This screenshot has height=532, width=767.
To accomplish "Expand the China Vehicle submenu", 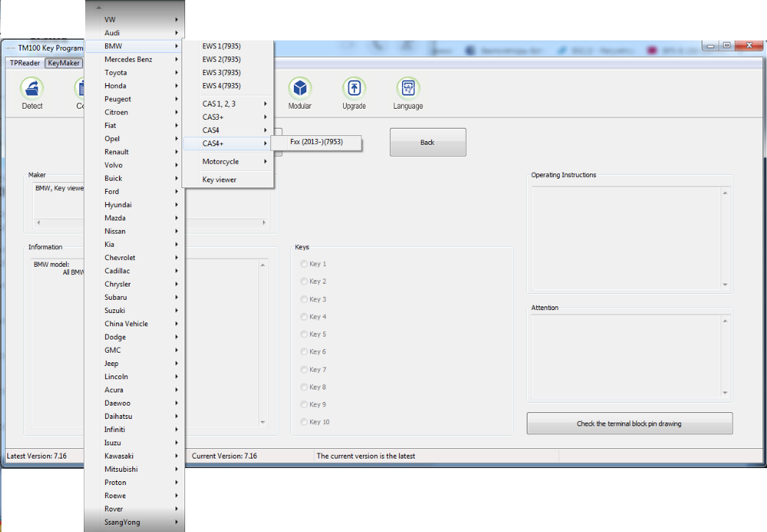I will click(x=134, y=323).
